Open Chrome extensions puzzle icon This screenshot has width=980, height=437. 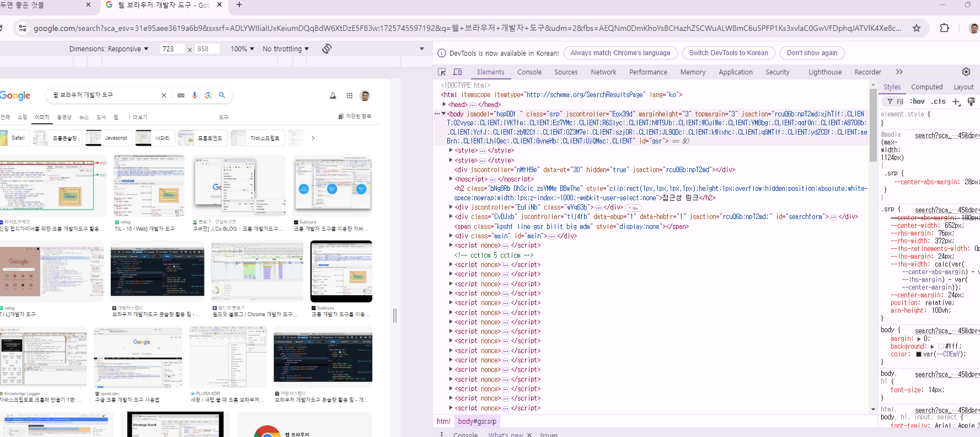pyautogui.click(x=944, y=28)
